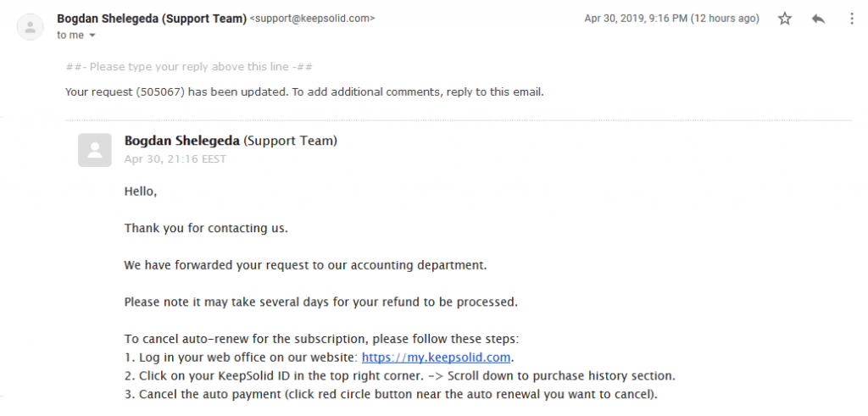
Task: Click the reply arrow icon
Action: click(818, 19)
